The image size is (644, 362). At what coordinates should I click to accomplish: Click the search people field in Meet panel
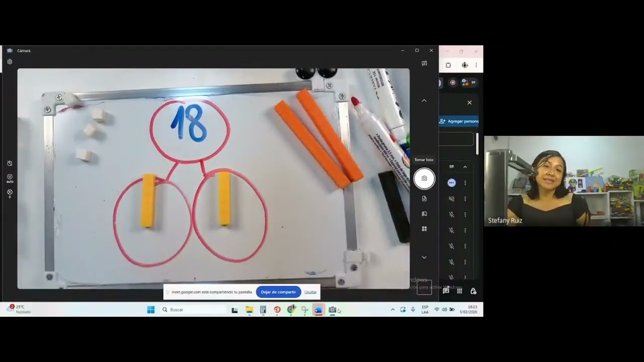pyautogui.click(x=457, y=139)
